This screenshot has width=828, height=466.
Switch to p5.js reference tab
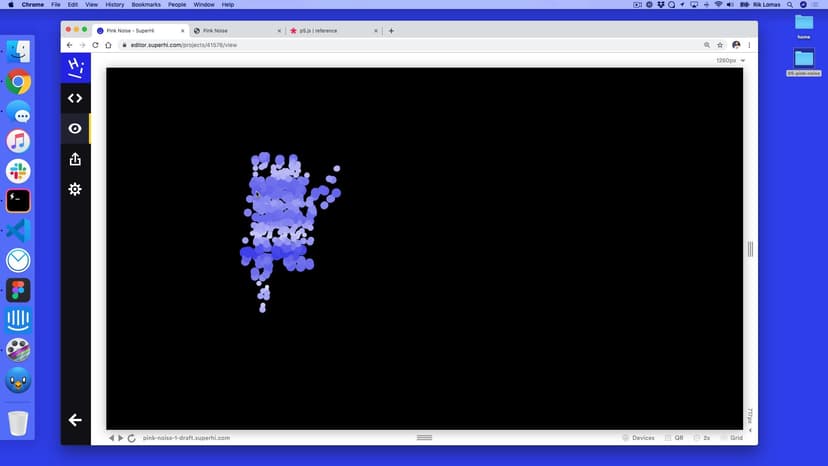[325, 31]
